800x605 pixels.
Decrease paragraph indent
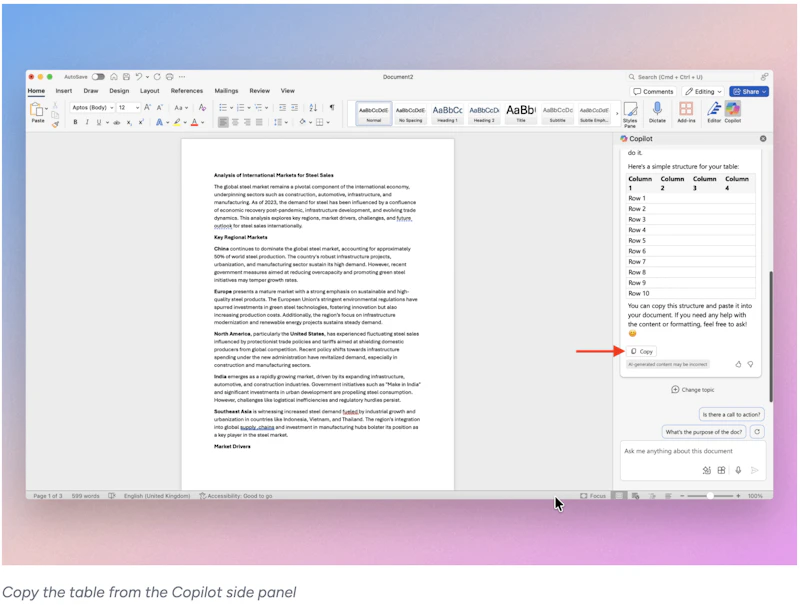pyautogui.click(x=282, y=107)
